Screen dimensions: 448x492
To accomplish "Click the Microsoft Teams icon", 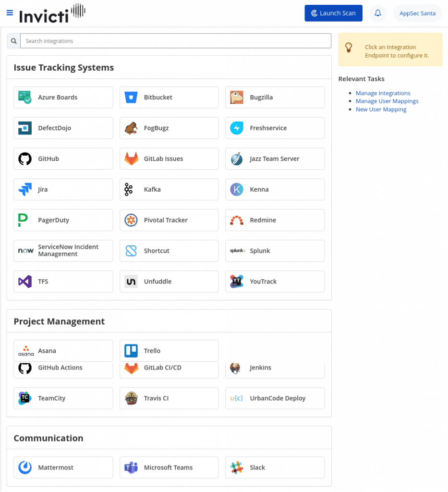I will pos(131,467).
